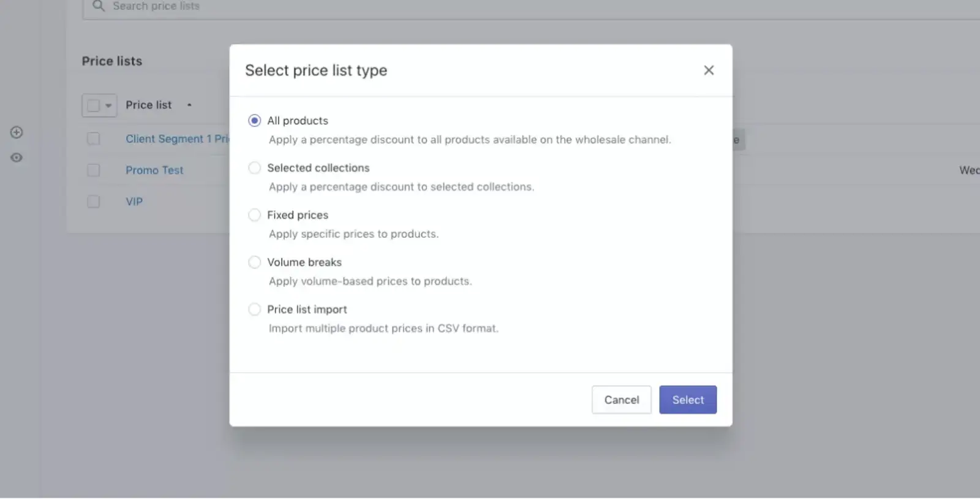
Task: Confirm with the Select button
Action: [687, 400]
